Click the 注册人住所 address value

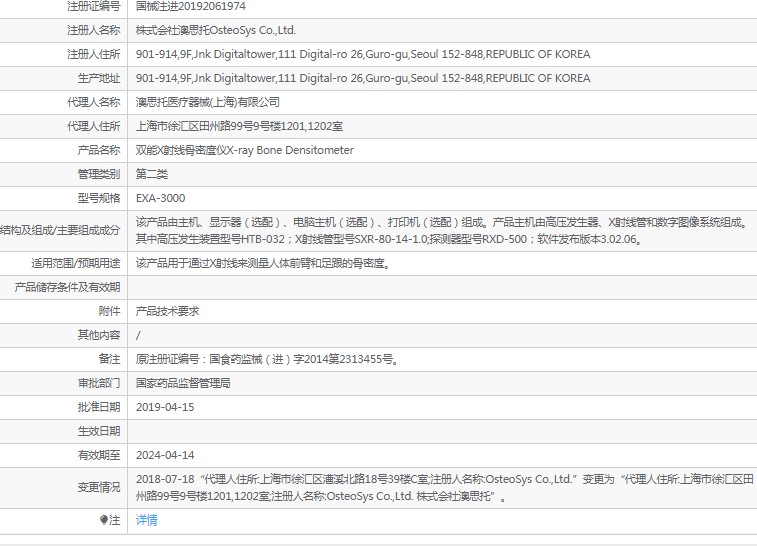(363, 54)
